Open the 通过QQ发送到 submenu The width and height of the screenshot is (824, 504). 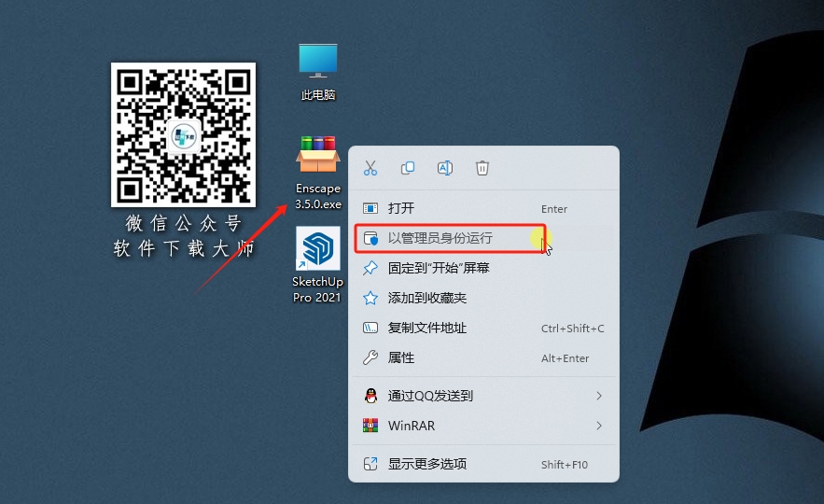[x=483, y=396]
